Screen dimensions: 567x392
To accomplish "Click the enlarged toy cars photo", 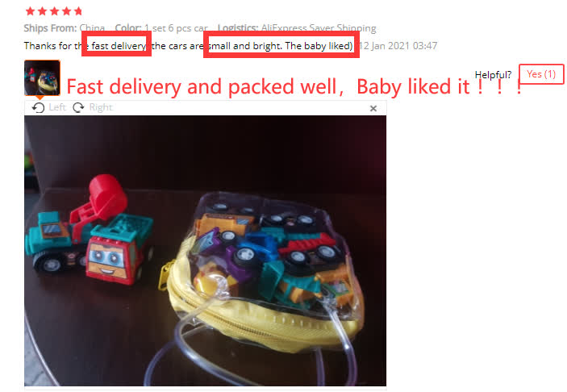I will tap(205, 251).
